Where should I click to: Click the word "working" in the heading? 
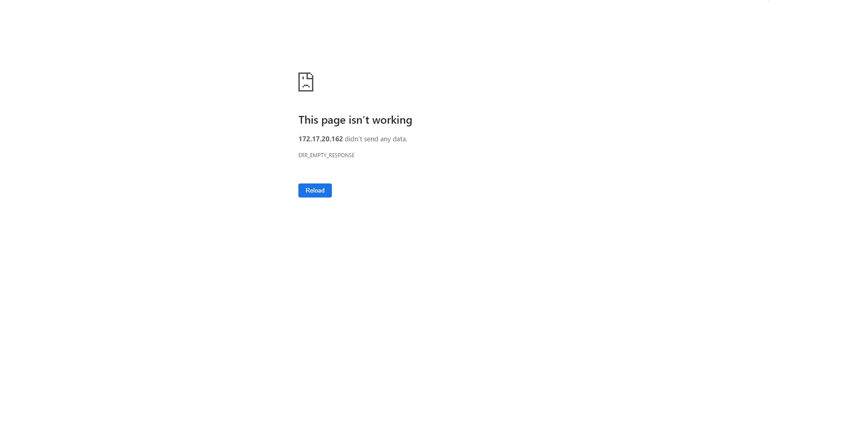(x=392, y=120)
